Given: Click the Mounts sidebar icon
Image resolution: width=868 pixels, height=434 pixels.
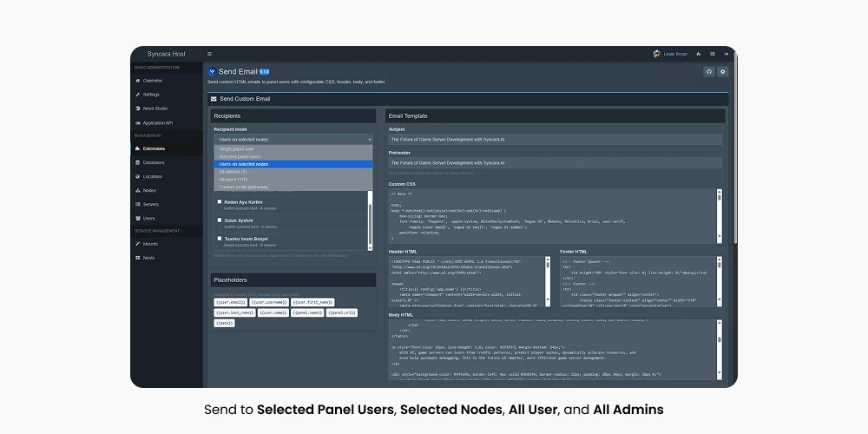Looking at the screenshot, I should (x=138, y=244).
